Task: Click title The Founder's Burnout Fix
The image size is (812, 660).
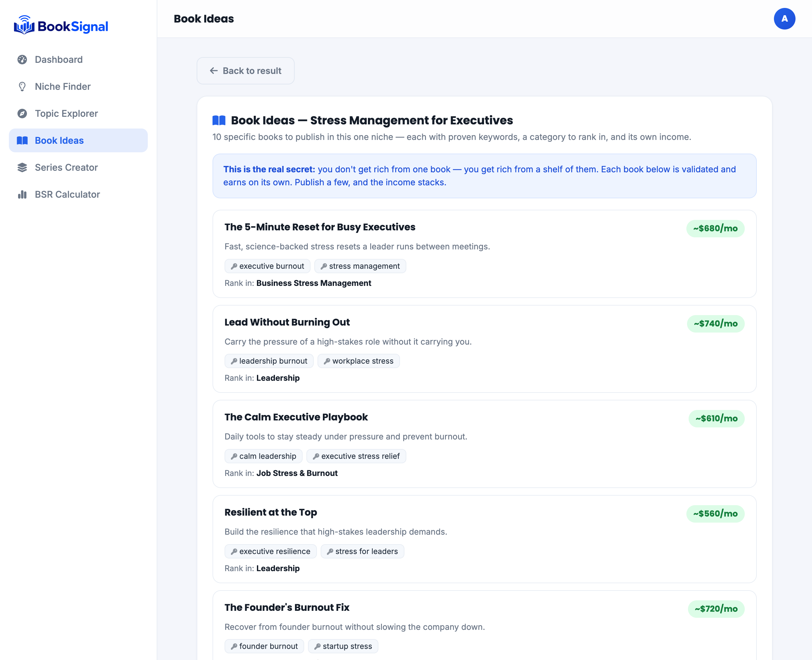Action: 287,608
